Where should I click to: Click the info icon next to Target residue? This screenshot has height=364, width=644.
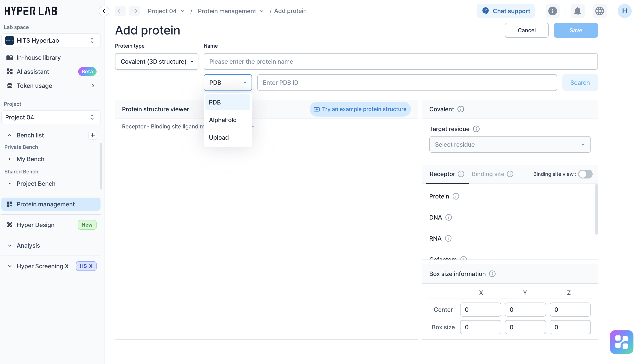pyautogui.click(x=476, y=129)
